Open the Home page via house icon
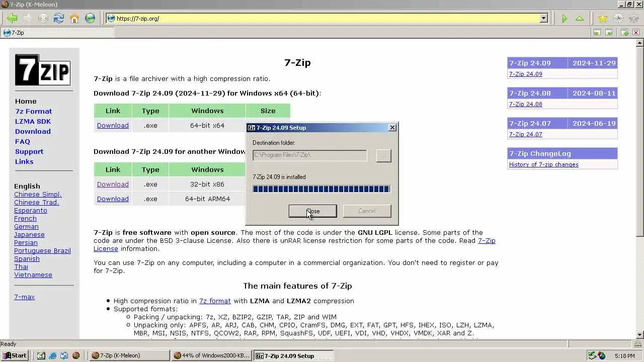644x362 pixels. (x=74, y=19)
